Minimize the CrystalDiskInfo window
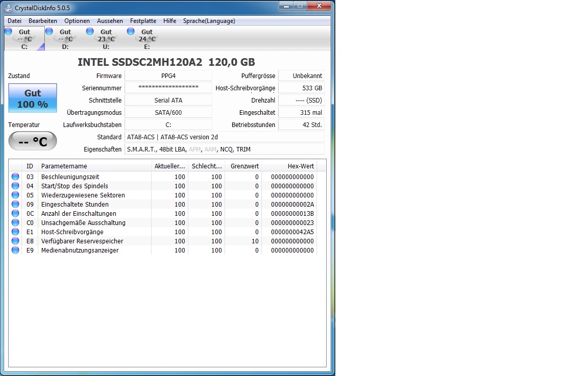 (x=286, y=6)
